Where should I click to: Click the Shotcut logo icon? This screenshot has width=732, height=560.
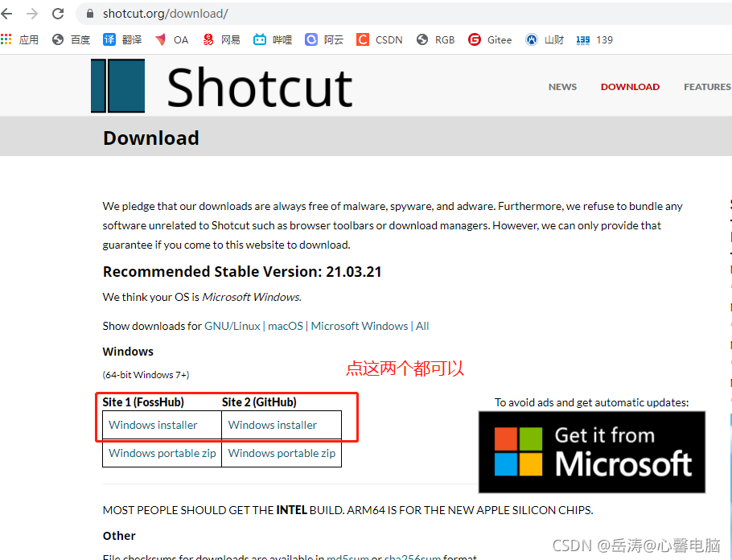point(117,86)
